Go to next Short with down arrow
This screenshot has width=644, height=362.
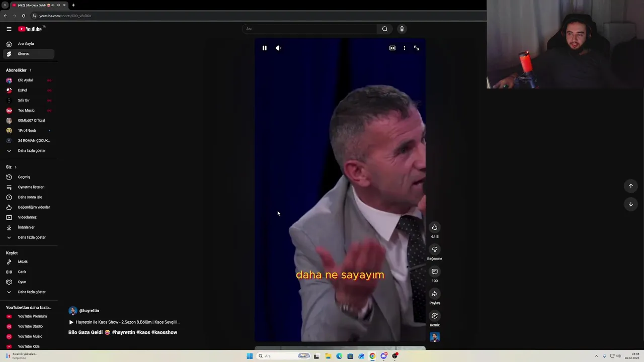(631, 204)
